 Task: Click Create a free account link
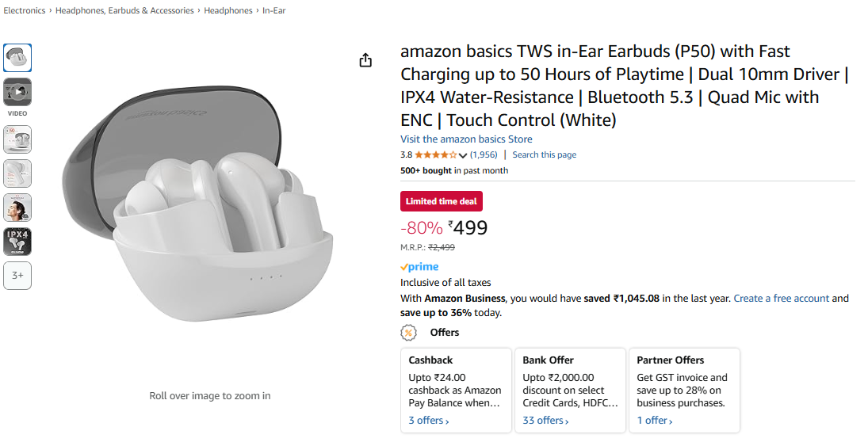(x=781, y=299)
